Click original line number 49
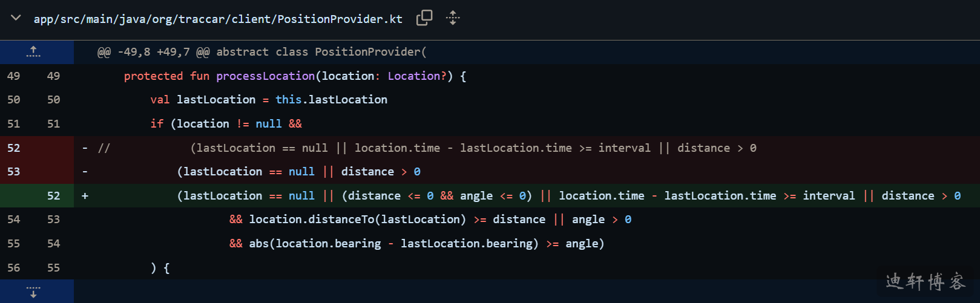 coord(14,76)
